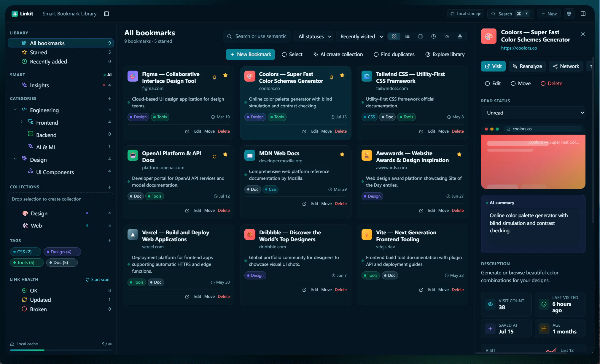Open Insights smart view
600x364 pixels.
coord(61,85)
